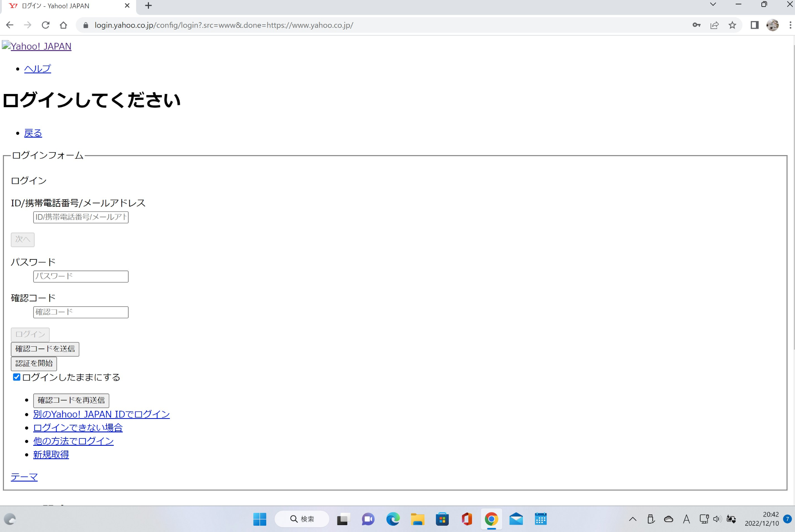The width and height of the screenshot is (795, 532).
Task: Open the Chrome profile avatar
Action: click(772, 25)
